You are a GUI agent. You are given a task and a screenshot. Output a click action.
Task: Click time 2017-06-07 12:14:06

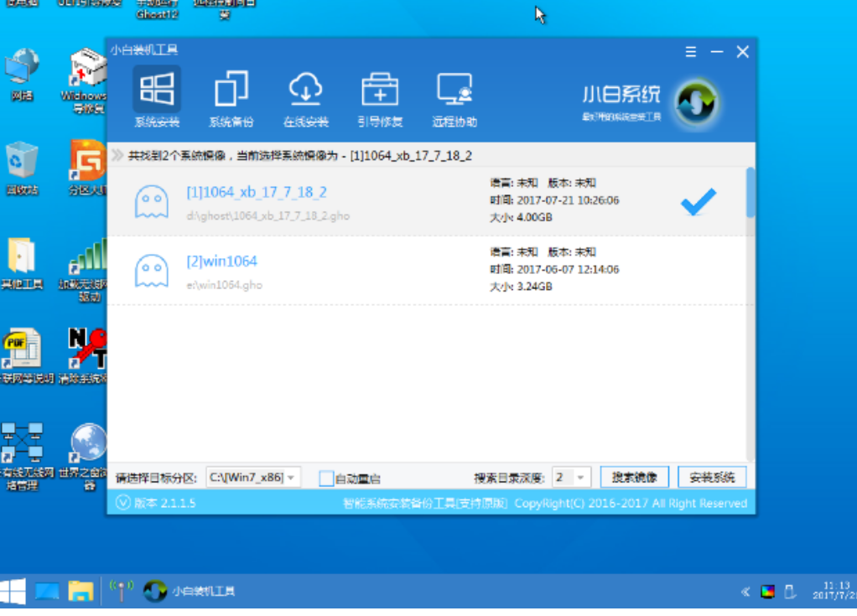click(x=568, y=270)
